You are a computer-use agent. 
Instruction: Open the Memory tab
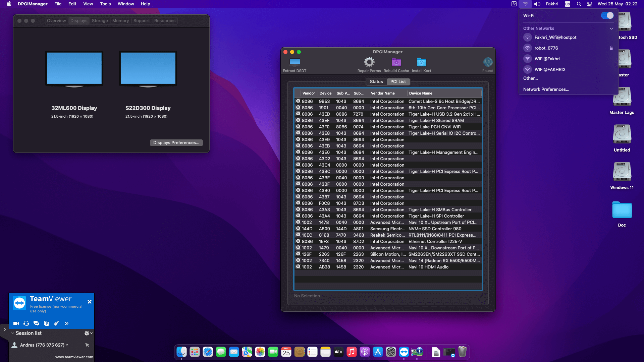(120, 21)
